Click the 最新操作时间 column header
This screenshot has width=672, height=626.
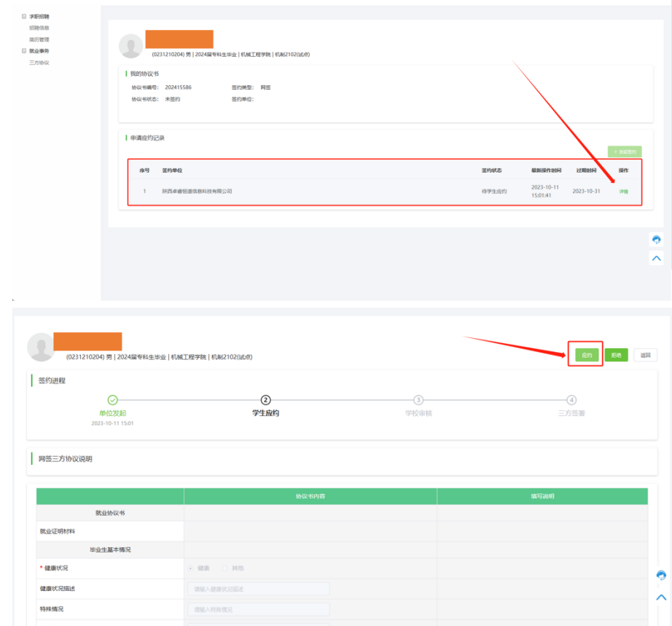[547, 171]
